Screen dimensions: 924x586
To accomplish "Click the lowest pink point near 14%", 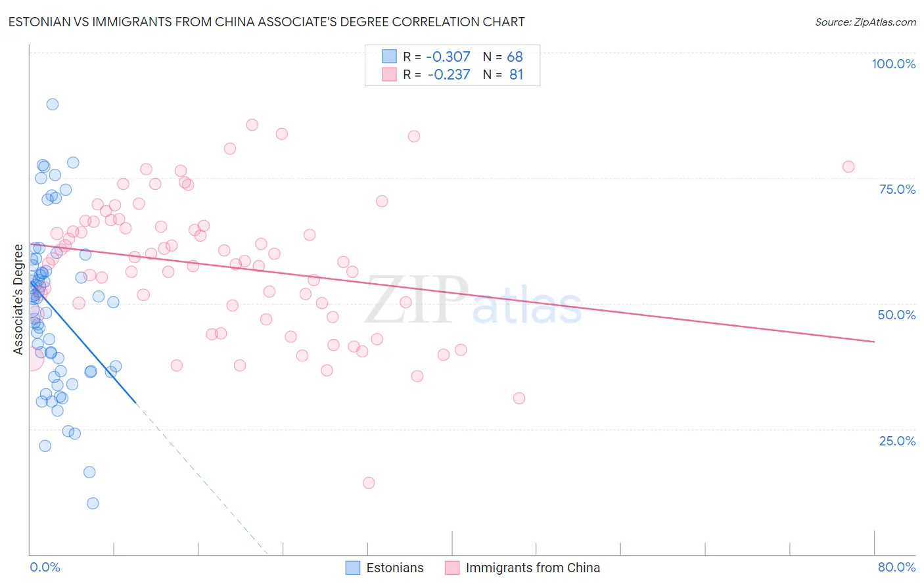I will [x=369, y=483].
